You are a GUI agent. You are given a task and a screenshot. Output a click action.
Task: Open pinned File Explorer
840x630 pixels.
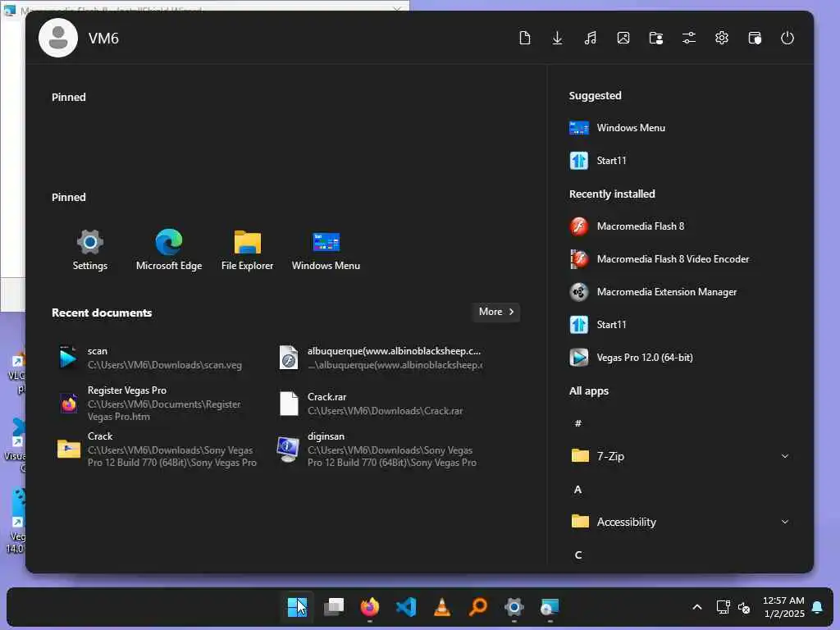pos(248,249)
